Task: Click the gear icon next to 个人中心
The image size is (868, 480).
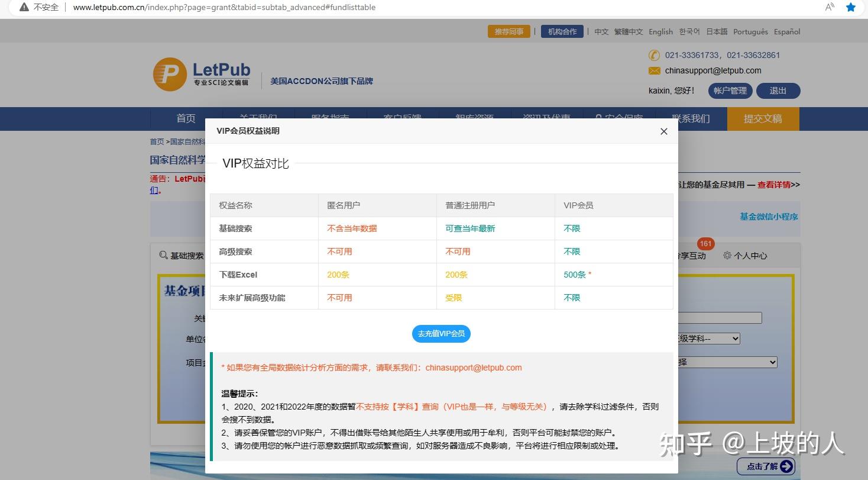Action: (727, 255)
